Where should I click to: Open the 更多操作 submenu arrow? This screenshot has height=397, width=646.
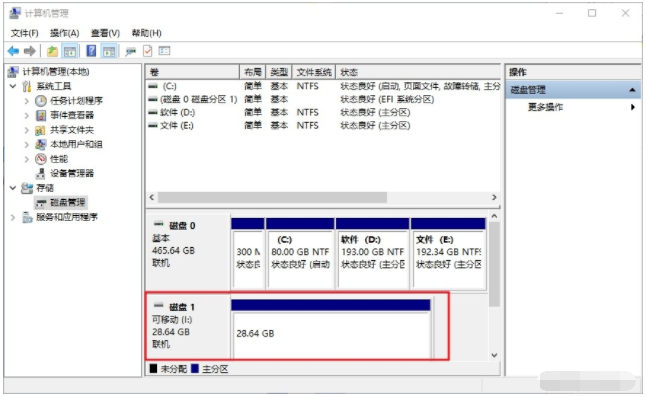click(633, 107)
